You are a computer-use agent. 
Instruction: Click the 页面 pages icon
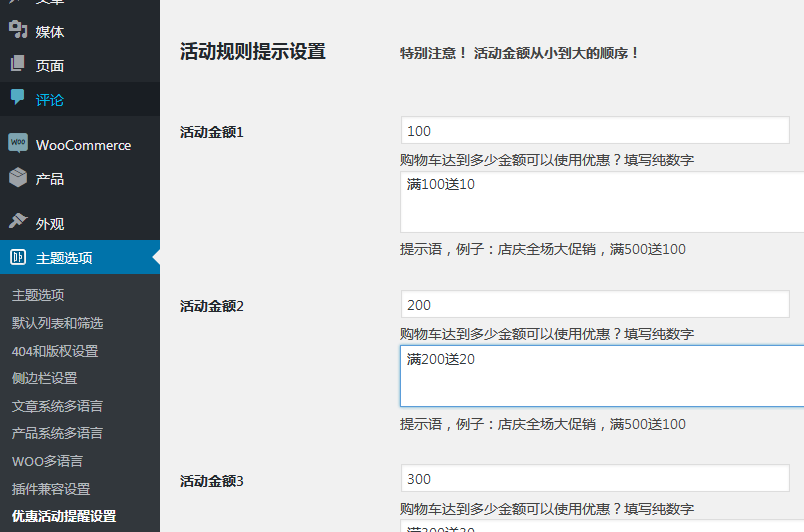(18, 64)
